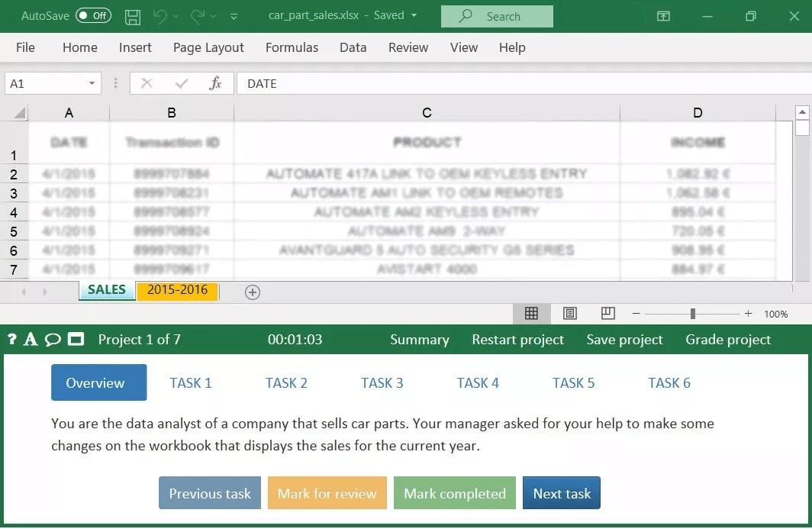
Task: Open the Formulas ribbon tab
Action: (292, 47)
